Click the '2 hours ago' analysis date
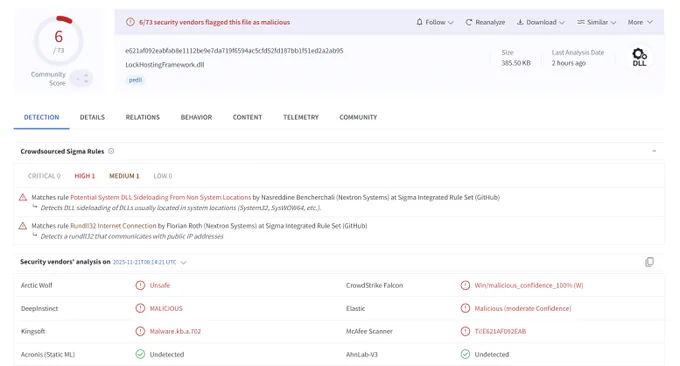Viewport: 680px width, 366px height. [x=569, y=63]
